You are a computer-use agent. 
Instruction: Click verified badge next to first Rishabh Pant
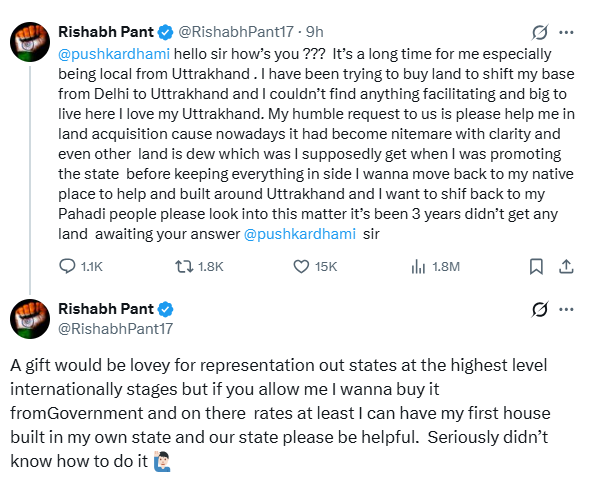point(166,32)
